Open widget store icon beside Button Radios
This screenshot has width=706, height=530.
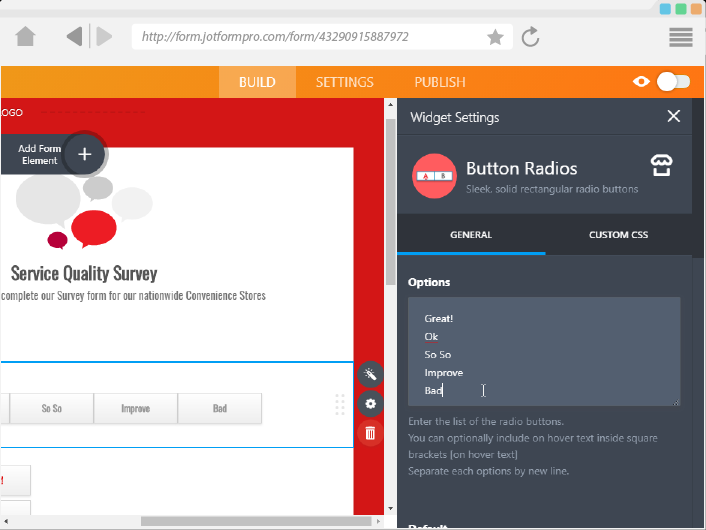660,165
